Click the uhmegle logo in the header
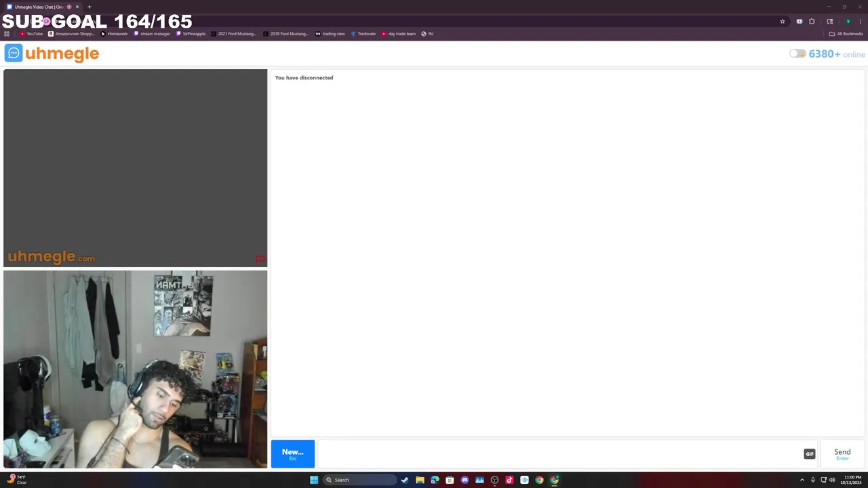The width and height of the screenshot is (868, 488). 52,54
